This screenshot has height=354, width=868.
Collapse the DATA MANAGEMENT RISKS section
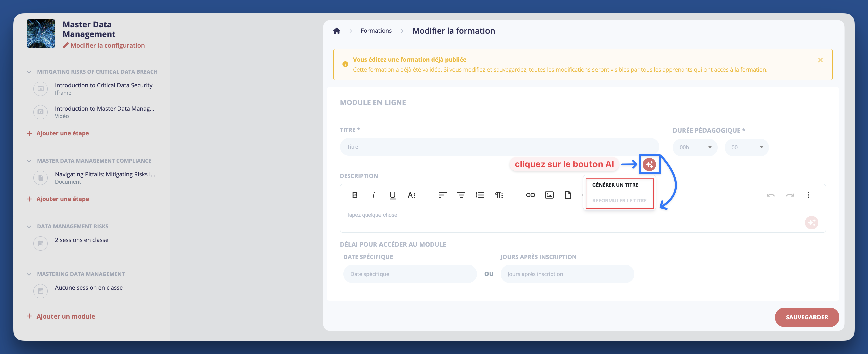29,226
